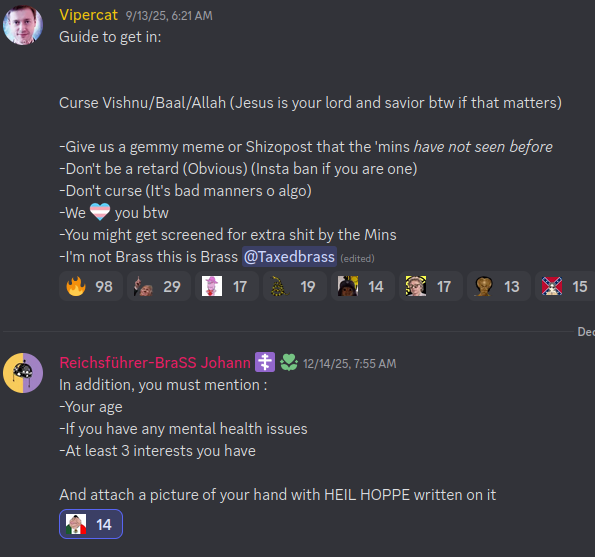
Task: Click the fire emoji reaction with 98
Action: [x=91, y=286]
